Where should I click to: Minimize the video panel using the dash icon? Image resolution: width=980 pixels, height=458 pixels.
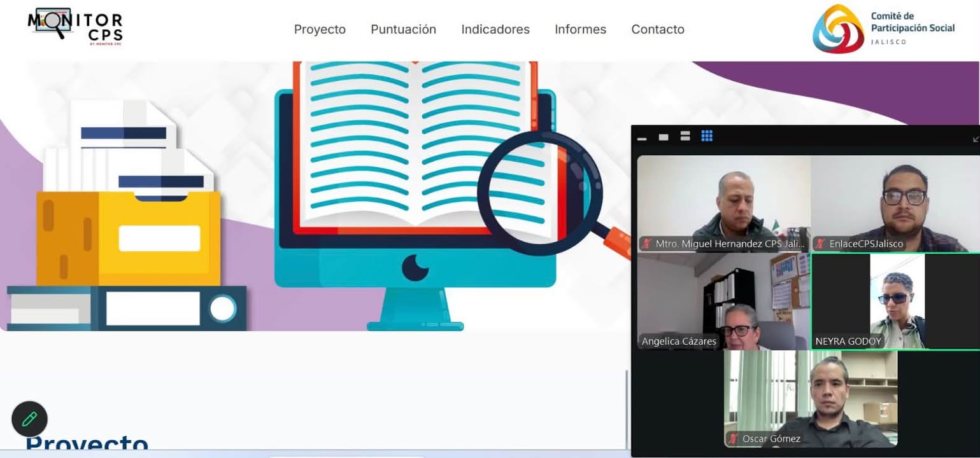coord(642,137)
